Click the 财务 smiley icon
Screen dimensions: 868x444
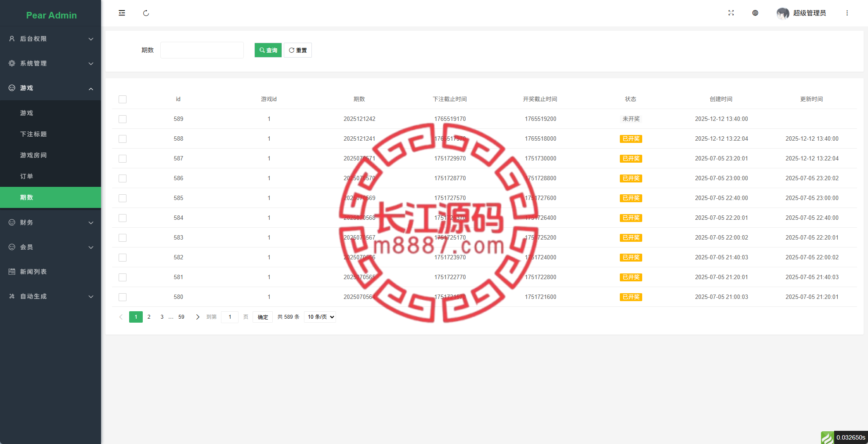(x=12, y=222)
